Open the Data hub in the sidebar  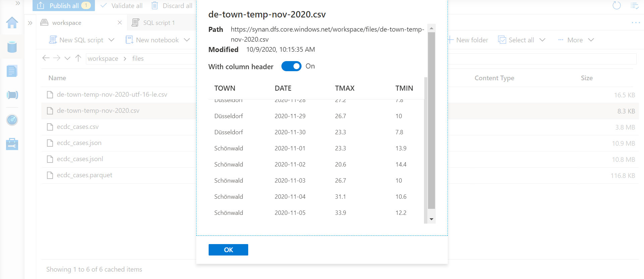pos(12,47)
